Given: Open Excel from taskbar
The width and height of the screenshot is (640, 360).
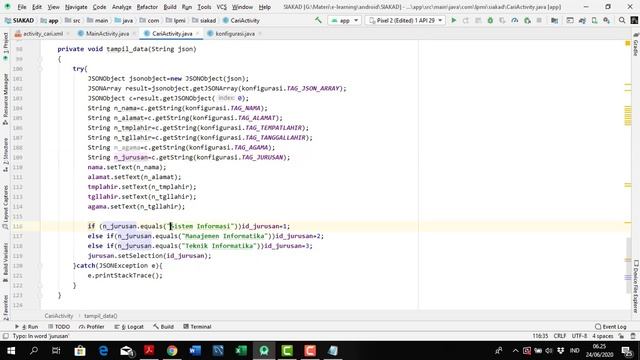Looking at the screenshot, I should tap(241, 351).
